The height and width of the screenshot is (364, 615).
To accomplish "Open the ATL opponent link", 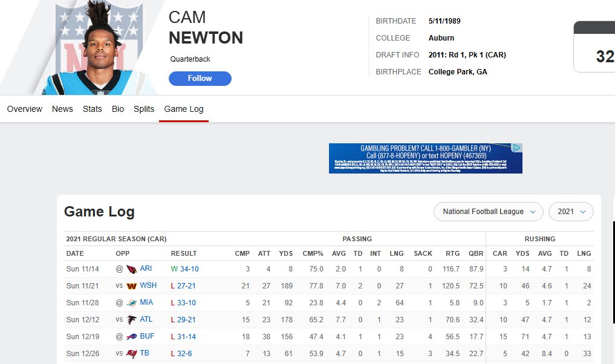I will click(x=146, y=319).
